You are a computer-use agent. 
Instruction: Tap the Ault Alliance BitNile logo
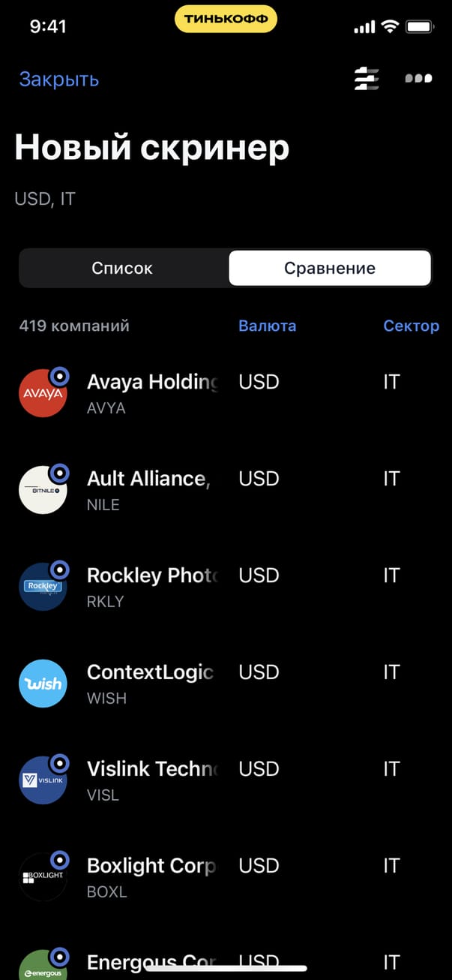43,489
